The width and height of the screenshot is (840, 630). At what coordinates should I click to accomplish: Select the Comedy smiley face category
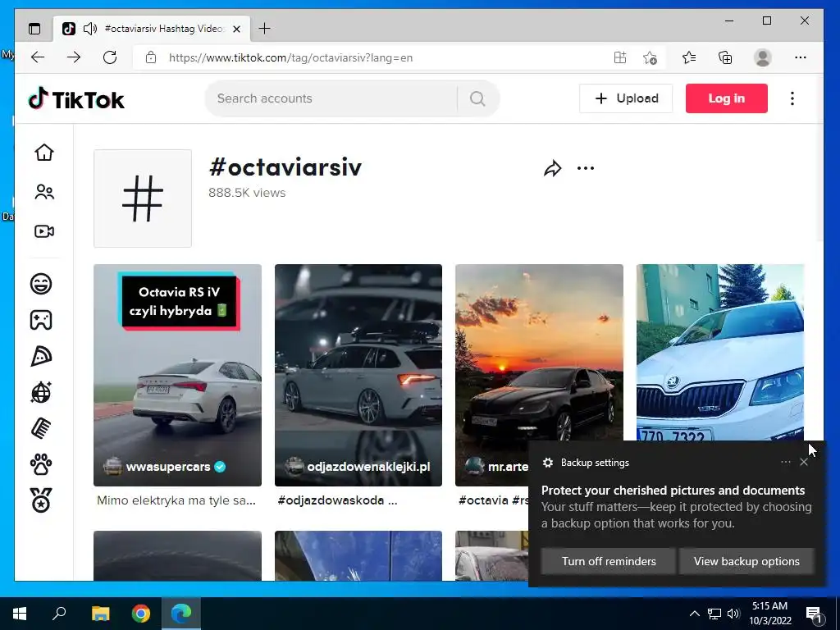(41, 283)
